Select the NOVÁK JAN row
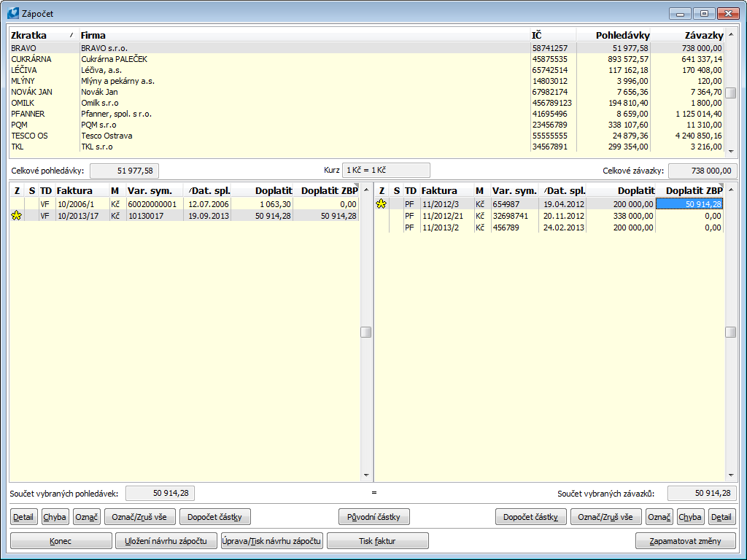 coord(367,92)
